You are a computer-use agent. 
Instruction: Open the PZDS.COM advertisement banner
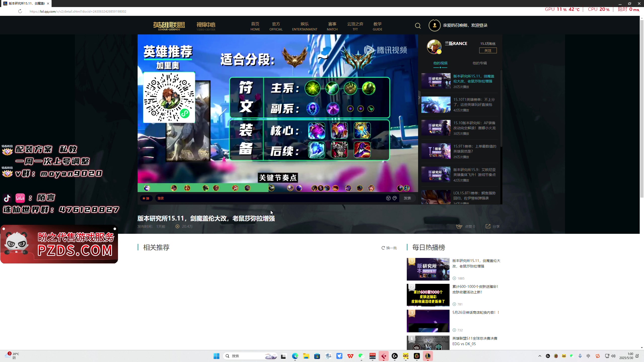59,244
